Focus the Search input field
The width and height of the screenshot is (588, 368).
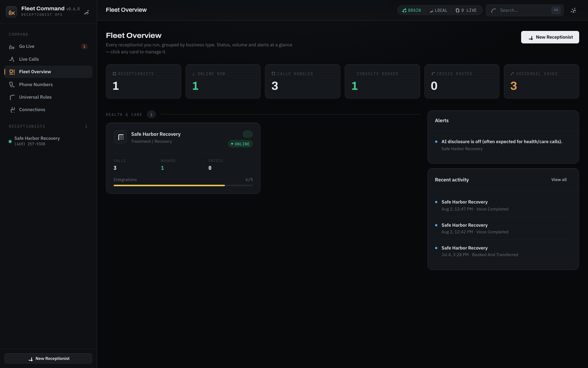[524, 10]
